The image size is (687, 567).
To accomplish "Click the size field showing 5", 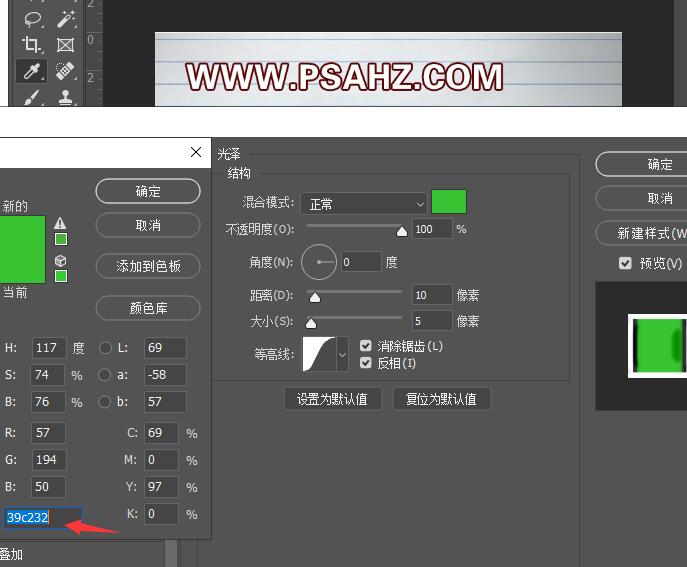I will 432,321.
